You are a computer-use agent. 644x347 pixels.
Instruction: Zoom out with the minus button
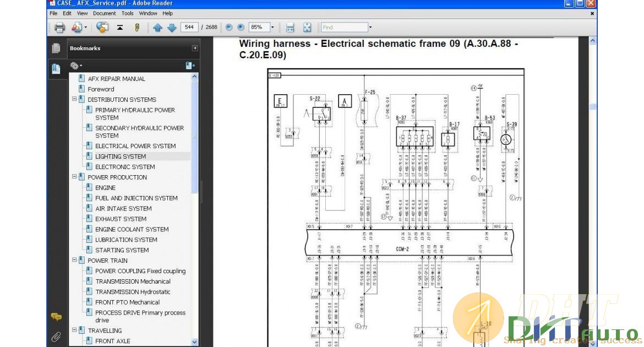click(x=229, y=28)
